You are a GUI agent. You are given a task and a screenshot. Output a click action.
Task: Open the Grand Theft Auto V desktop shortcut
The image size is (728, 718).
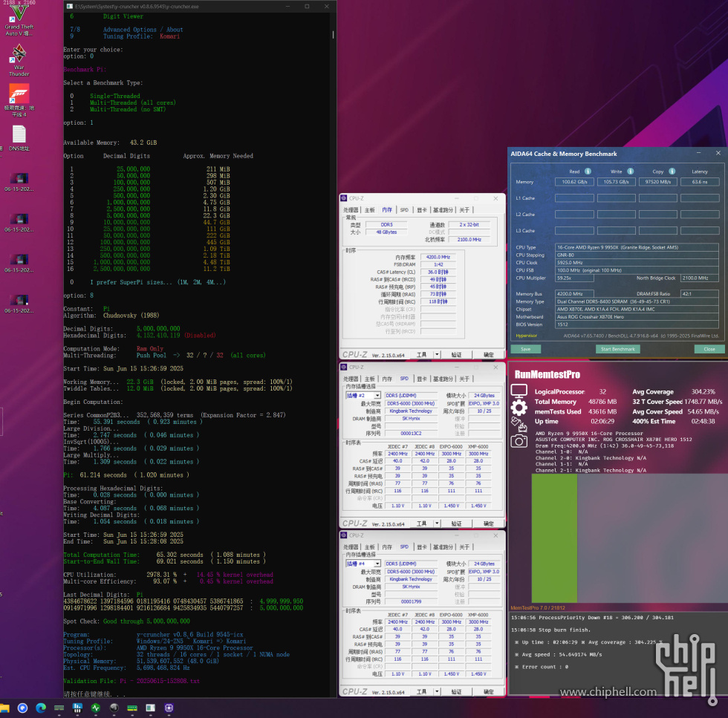pyautogui.click(x=19, y=21)
